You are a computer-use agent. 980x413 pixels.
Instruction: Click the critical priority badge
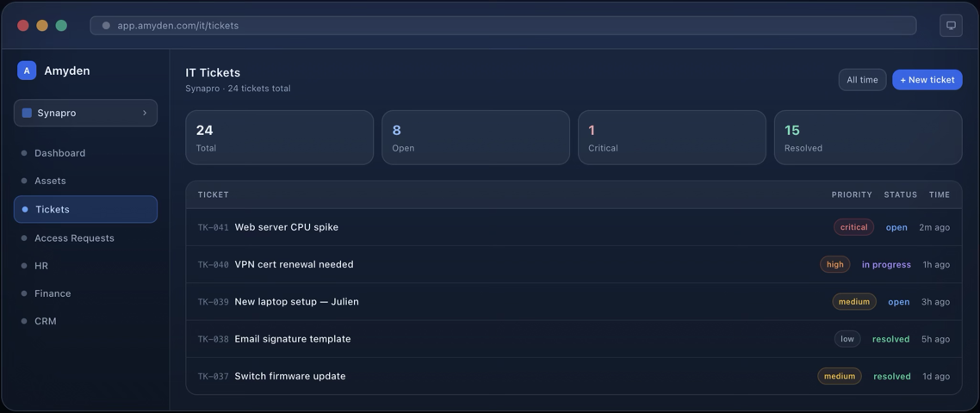click(x=853, y=227)
